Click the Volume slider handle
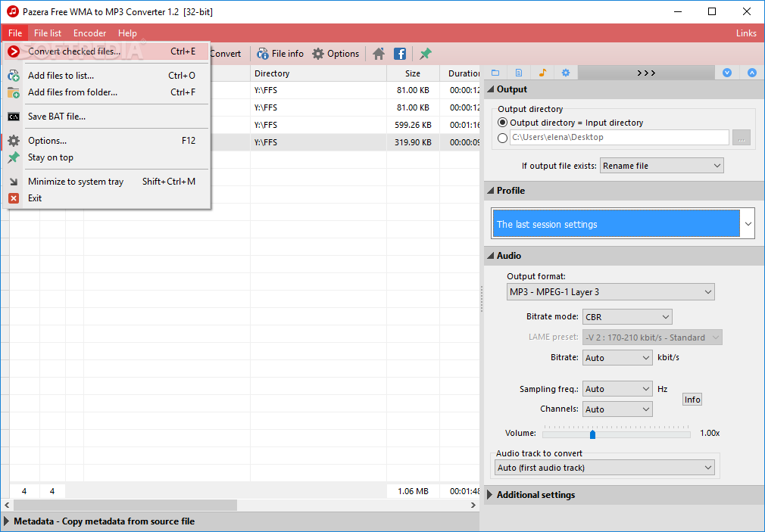The height and width of the screenshot is (532, 765). (592, 434)
